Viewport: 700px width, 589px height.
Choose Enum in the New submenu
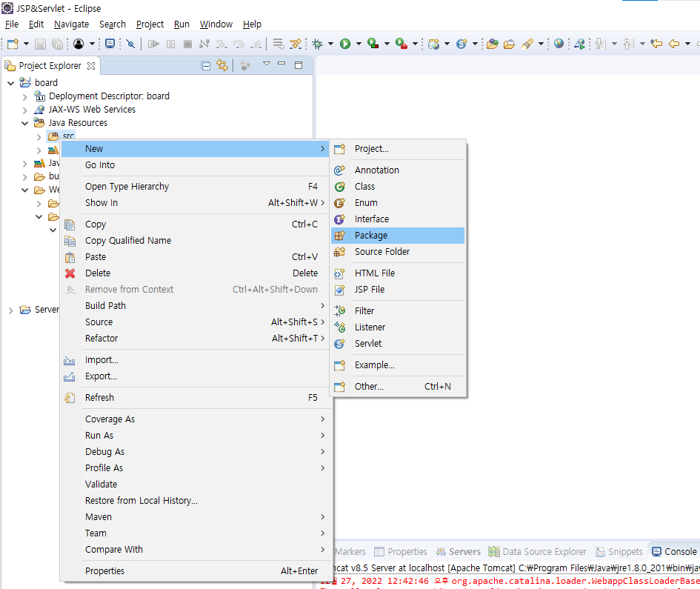click(x=398, y=203)
